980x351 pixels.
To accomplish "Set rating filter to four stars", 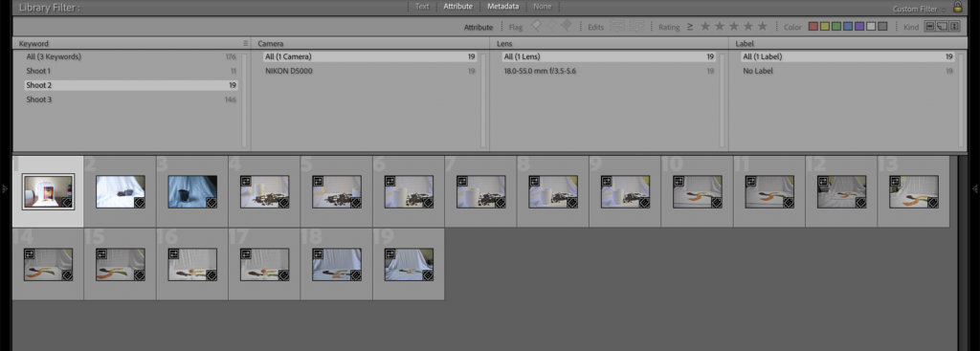I will click(x=748, y=26).
